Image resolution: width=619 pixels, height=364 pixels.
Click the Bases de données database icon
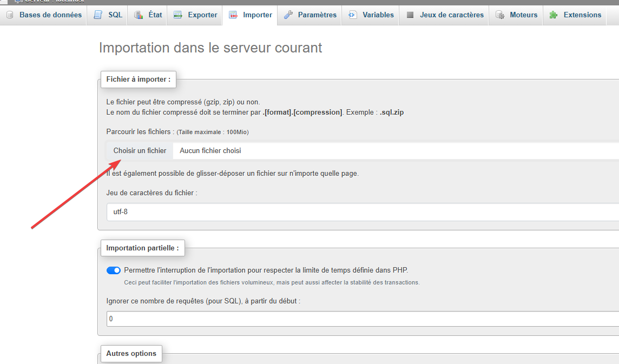pyautogui.click(x=10, y=15)
